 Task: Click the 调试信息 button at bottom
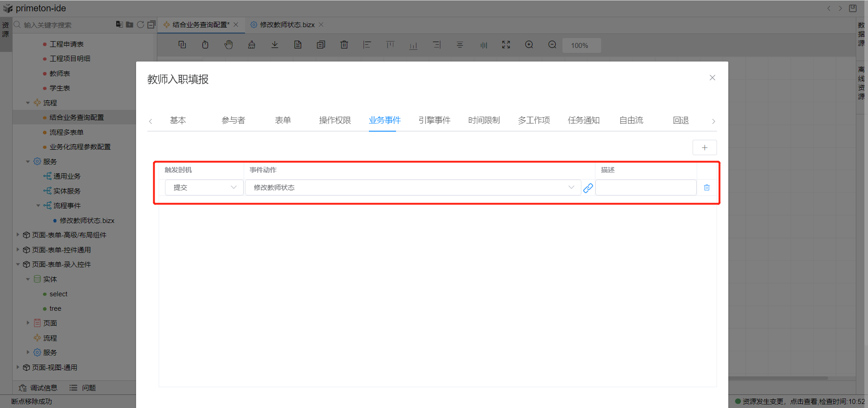pyautogui.click(x=38, y=388)
